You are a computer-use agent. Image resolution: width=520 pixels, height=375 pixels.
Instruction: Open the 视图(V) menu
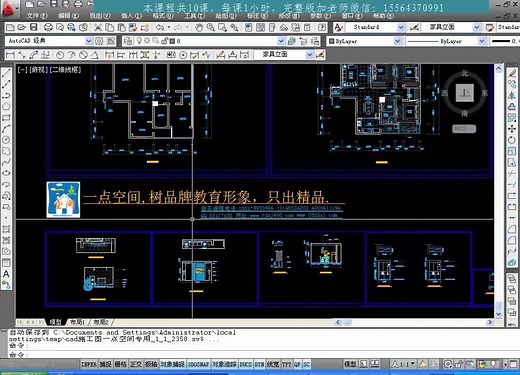pos(100,15)
